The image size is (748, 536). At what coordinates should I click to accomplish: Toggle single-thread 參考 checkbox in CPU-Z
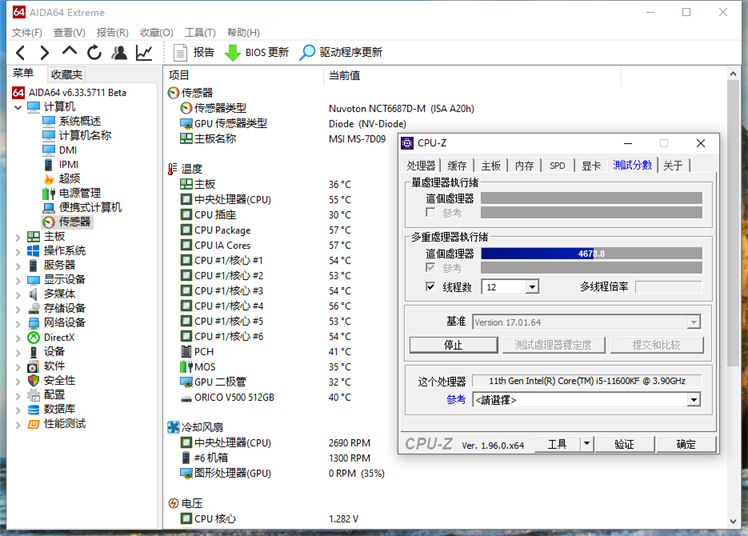(430, 212)
